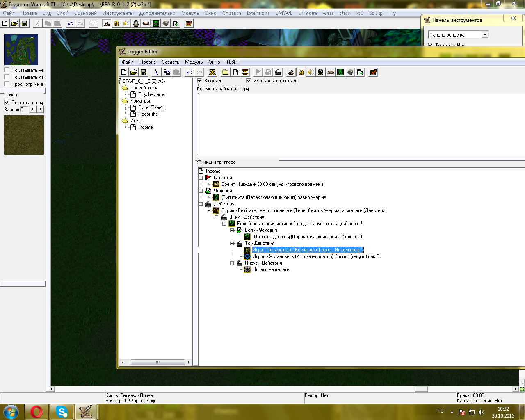
Task: Click in the trigger comment text box
Action: tap(361, 124)
